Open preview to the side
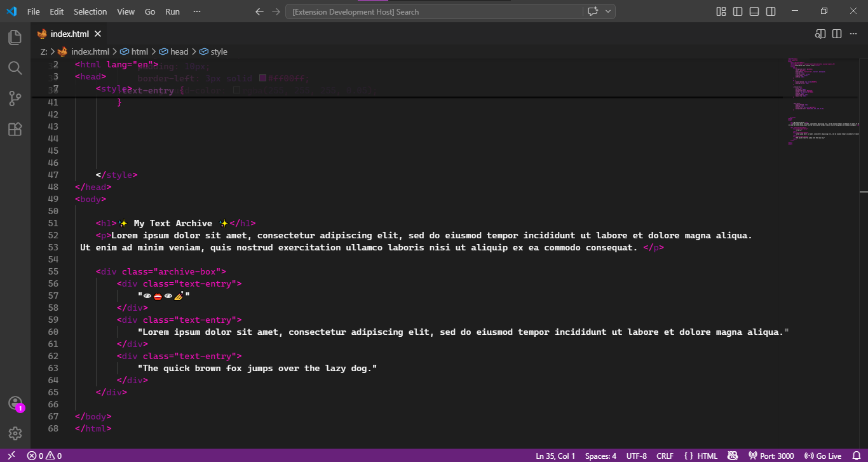The width and height of the screenshot is (868, 462). [x=820, y=34]
